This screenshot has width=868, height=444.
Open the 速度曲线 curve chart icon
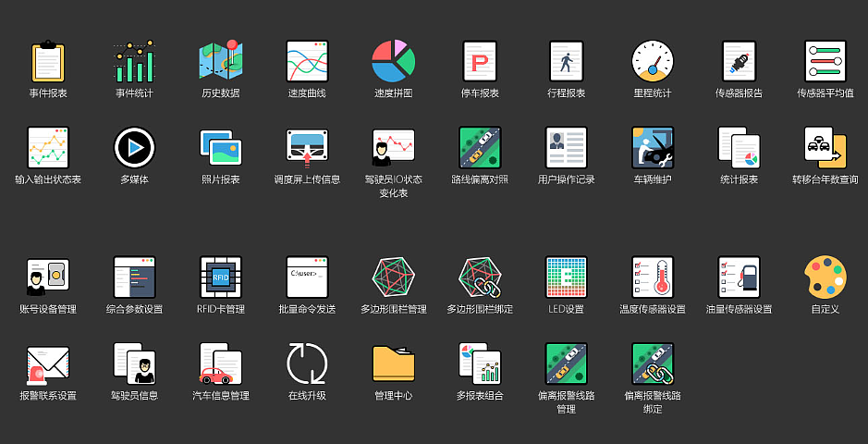(307, 61)
